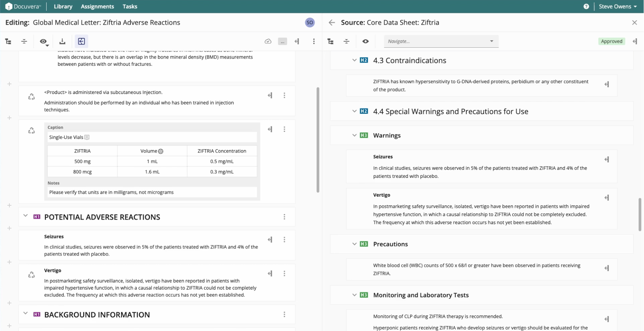Collapse 4.4 Special Warnings section
The width and height of the screenshot is (644, 331).
click(x=354, y=111)
